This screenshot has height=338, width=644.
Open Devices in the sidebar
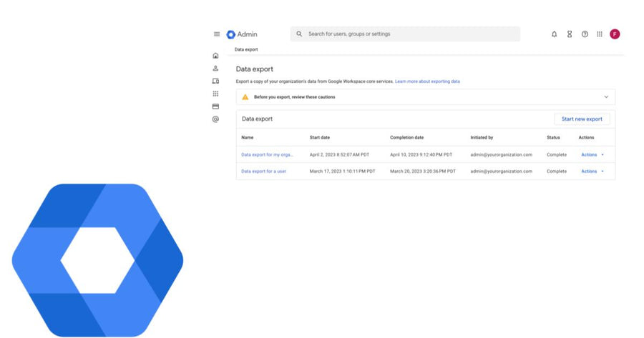[x=215, y=81]
